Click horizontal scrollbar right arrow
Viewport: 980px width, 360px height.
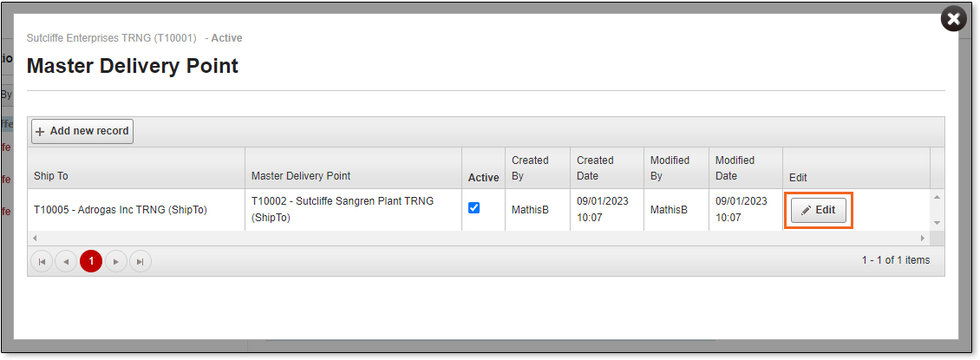[923, 239]
